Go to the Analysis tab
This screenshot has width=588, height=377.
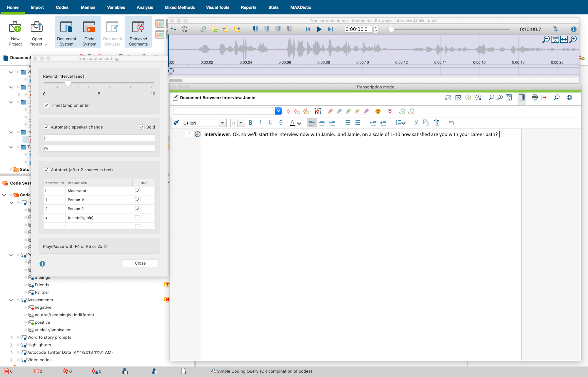click(x=145, y=7)
